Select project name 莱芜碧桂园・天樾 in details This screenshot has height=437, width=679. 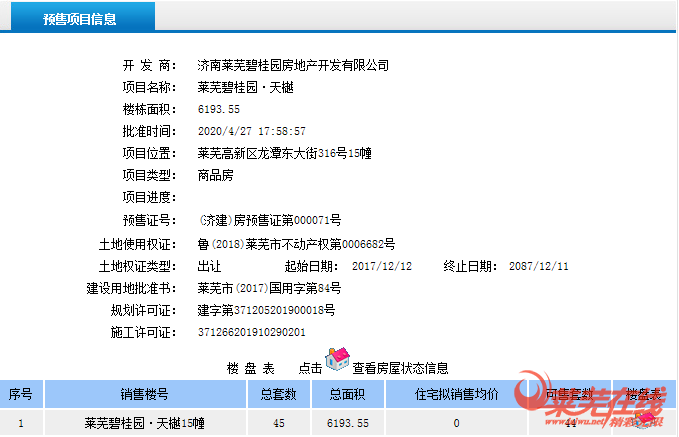(x=246, y=87)
